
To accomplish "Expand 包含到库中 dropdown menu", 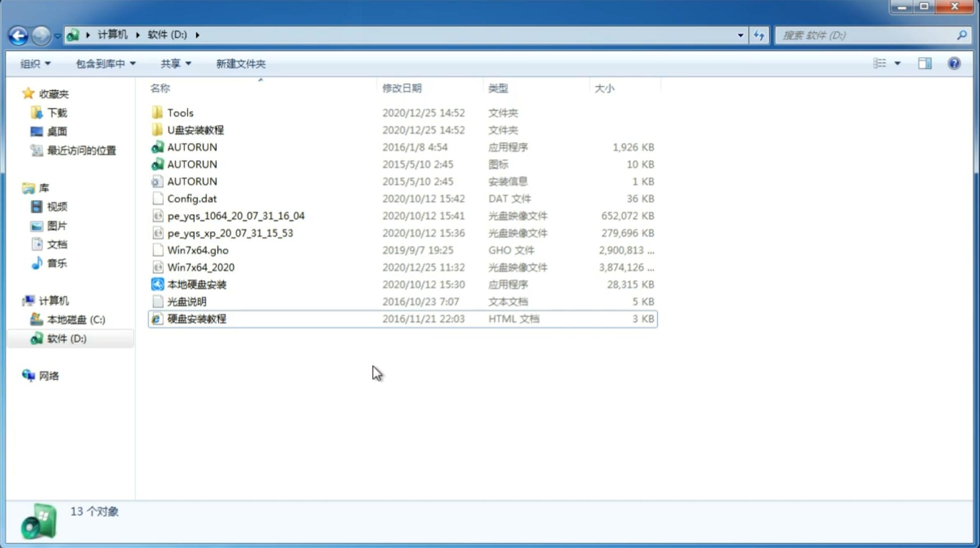I will coord(105,62).
